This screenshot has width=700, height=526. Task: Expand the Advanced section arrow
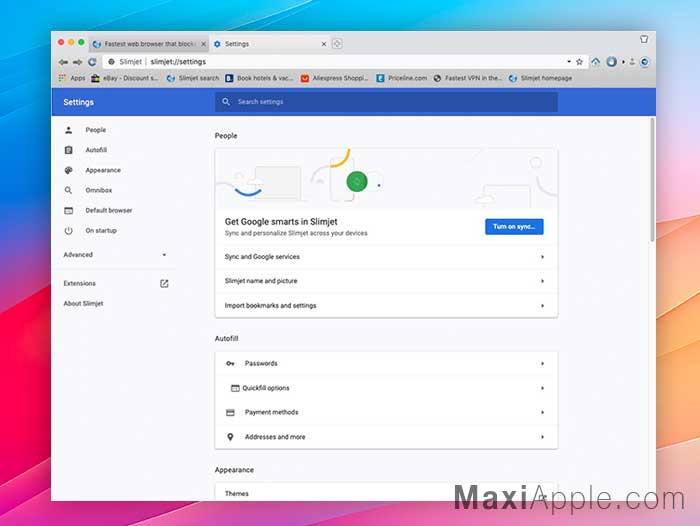point(164,255)
